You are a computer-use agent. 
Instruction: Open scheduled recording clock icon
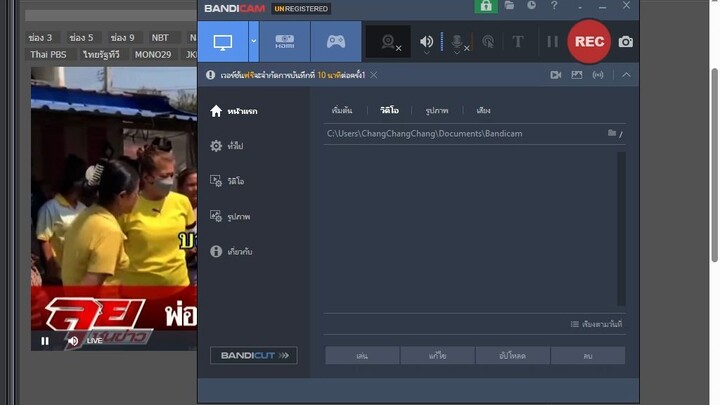coord(531,6)
